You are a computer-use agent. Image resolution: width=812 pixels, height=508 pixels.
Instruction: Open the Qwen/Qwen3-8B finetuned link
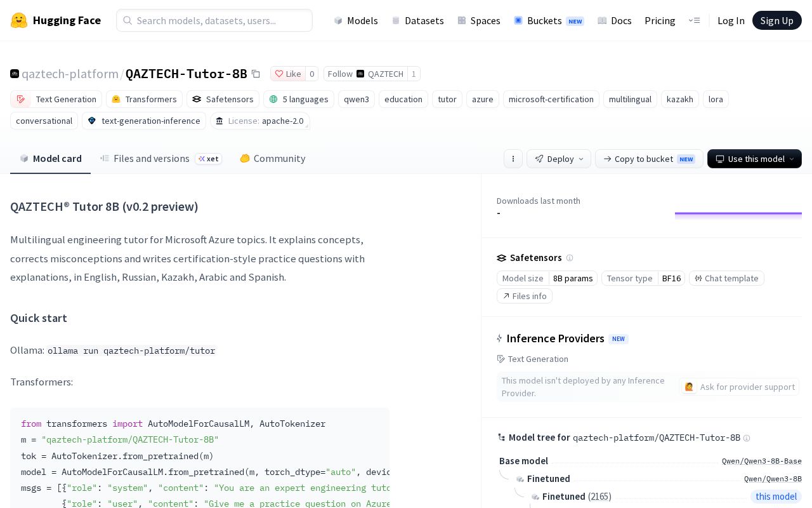773,479
